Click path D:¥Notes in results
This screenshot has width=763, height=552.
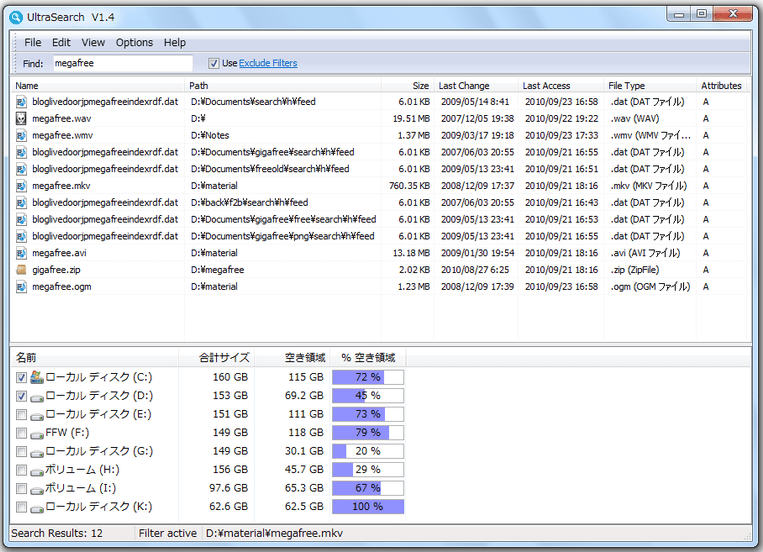(210, 135)
